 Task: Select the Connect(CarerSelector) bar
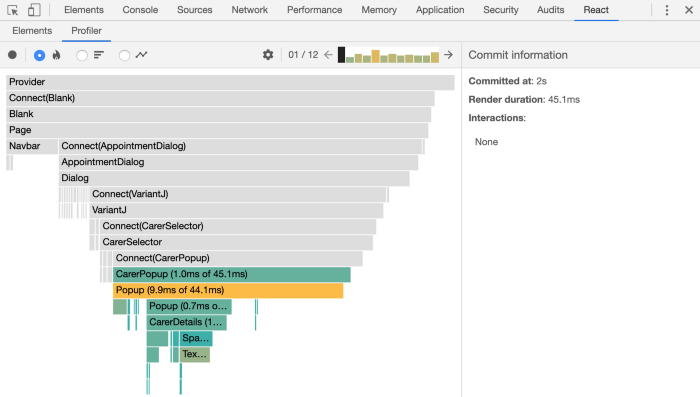tap(238, 227)
